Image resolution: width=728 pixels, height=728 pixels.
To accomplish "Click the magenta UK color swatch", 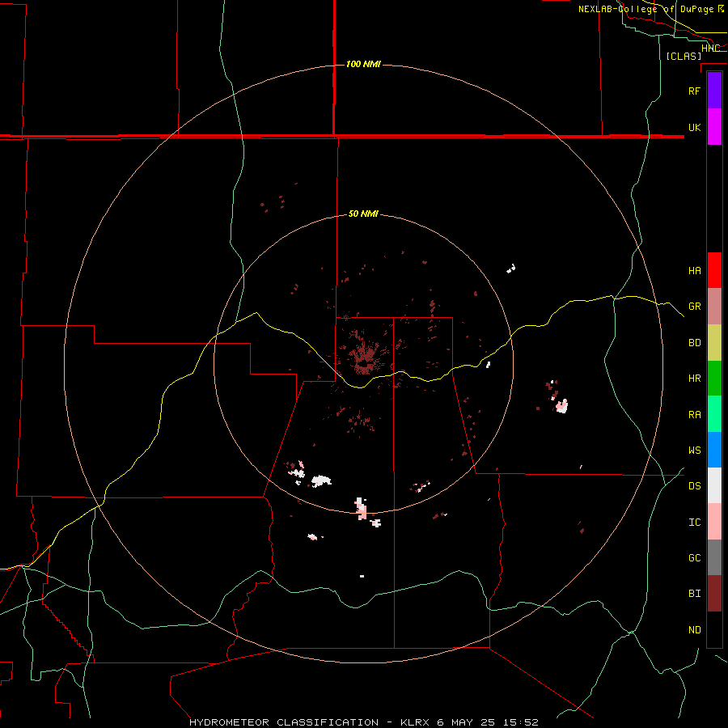I will coord(714,127).
